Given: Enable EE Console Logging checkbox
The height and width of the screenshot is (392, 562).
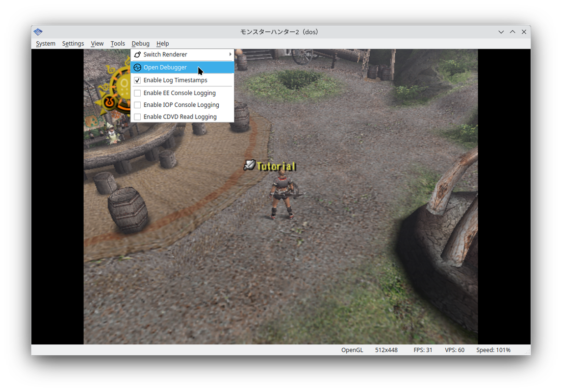Looking at the screenshot, I should click(x=137, y=93).
